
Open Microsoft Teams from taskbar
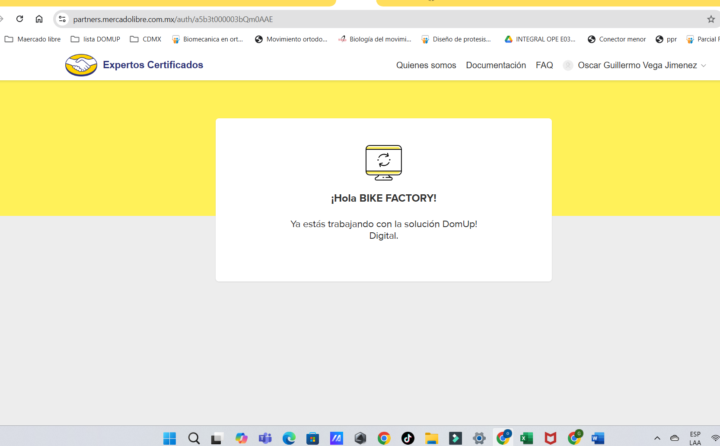pos(265,438)
